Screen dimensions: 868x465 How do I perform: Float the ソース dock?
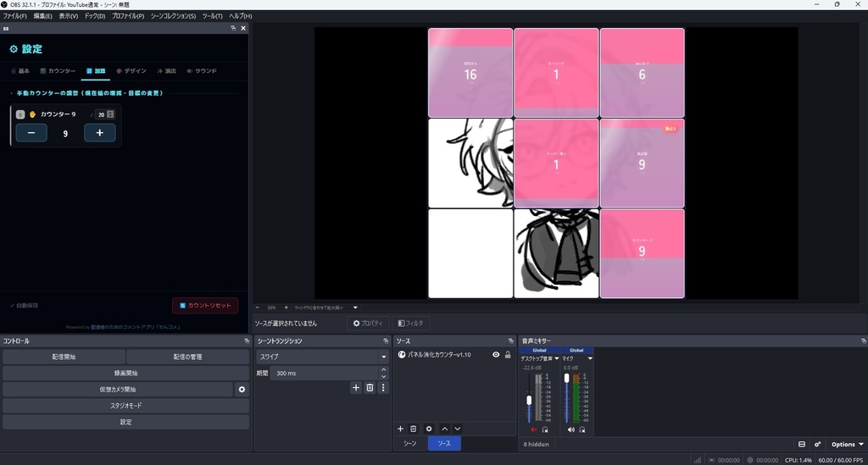coord(511,341)
